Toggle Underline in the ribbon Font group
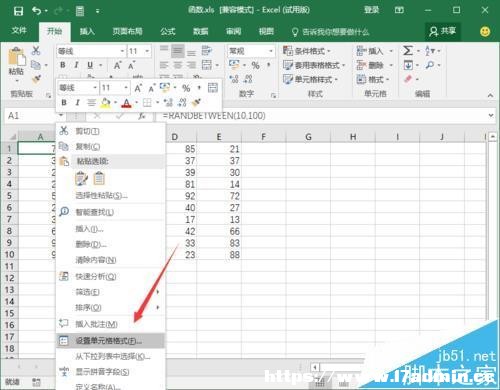Image resolution: width=500 pixels, height=390 pixels. tap(90, 65)
